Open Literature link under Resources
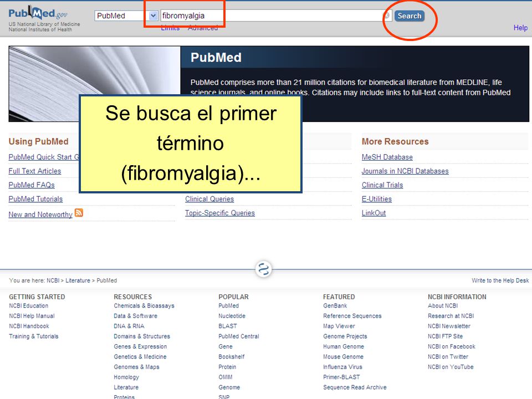Viewport: 532px width, 399px height. [x=126, y=387]
